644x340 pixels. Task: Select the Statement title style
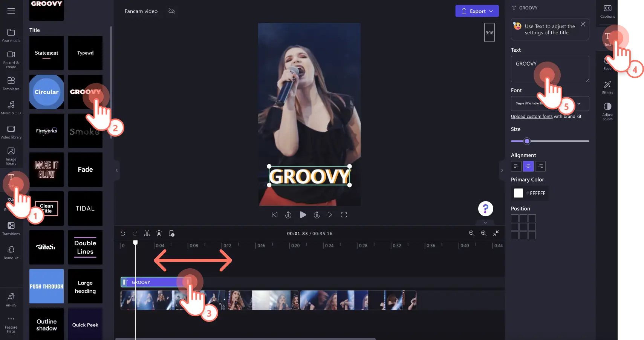click(46, 53)
